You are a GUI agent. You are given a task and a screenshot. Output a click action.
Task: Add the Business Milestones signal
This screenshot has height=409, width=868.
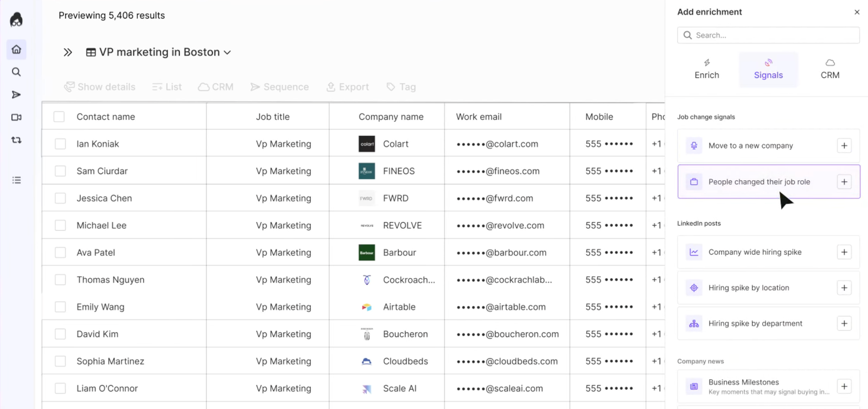pos(844,387)
